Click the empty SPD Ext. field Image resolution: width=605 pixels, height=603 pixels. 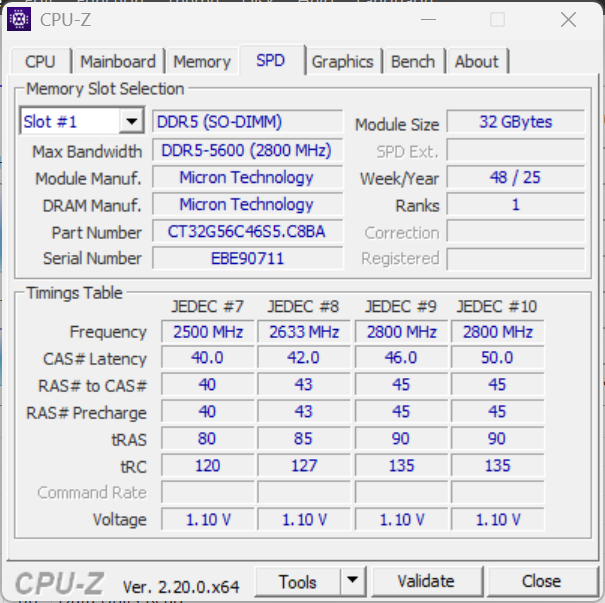(515, 150)
